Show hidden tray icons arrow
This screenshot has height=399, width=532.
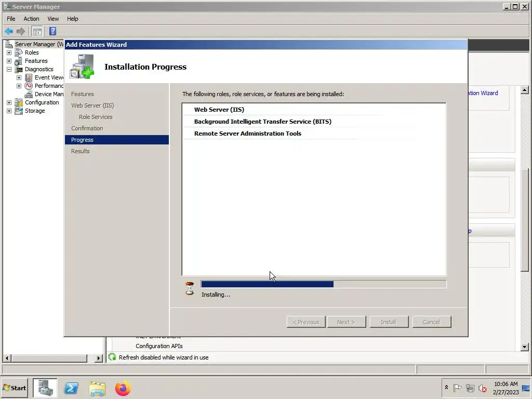446,388
